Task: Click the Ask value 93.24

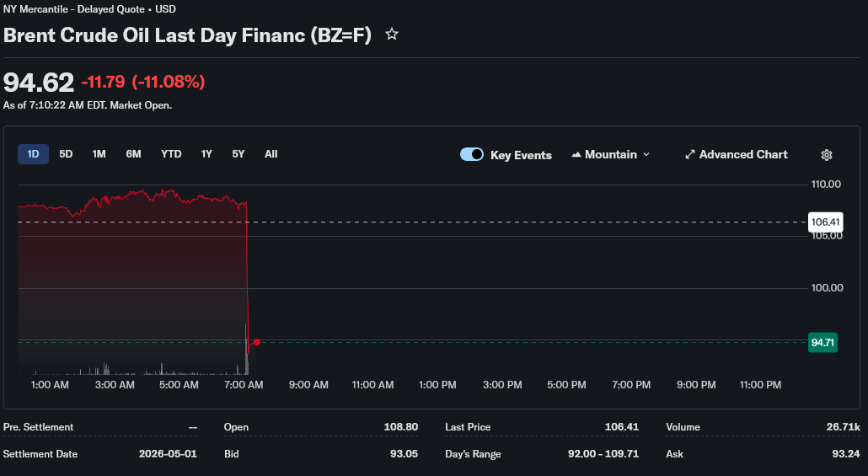Action: [846, 454]
